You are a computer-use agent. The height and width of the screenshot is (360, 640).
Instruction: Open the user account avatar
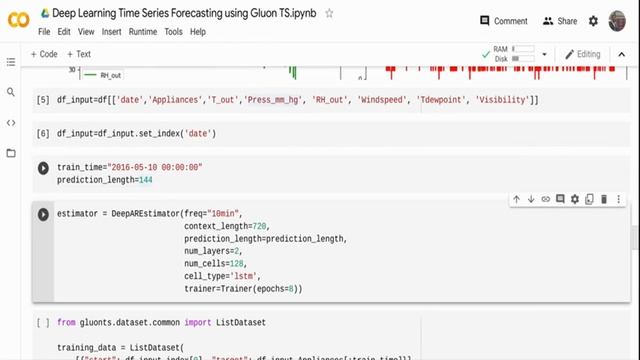point(617,21)
